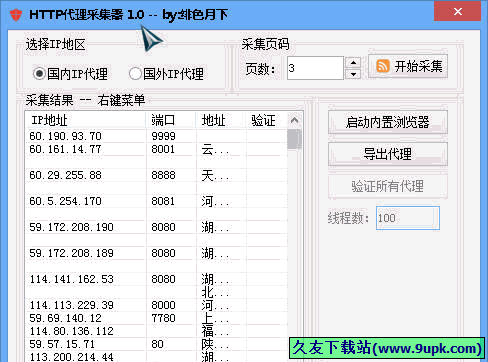Click the 验证 column header
Viewport: 488px width, 362px height.
(x=267, y=120)
